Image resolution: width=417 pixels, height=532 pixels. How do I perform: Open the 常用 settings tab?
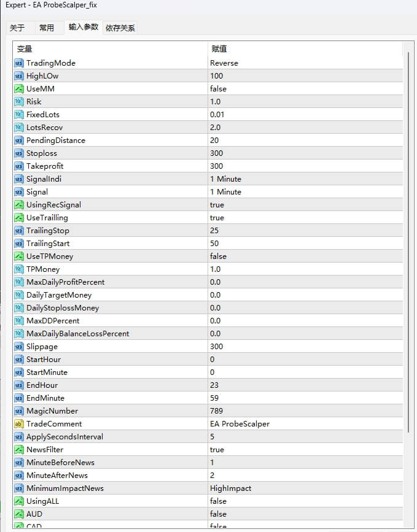click(48, 28)
